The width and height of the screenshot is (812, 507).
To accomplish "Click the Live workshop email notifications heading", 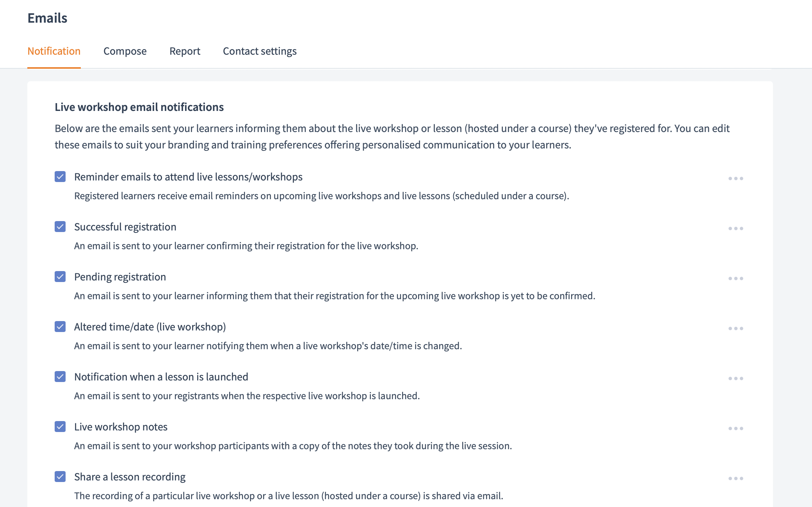I will coord(139,107).
